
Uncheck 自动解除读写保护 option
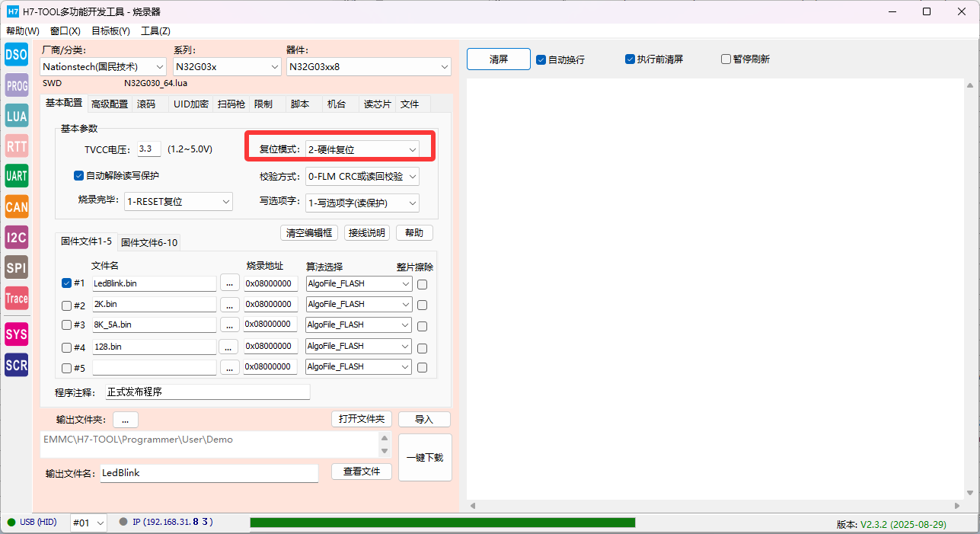point(78,176)
